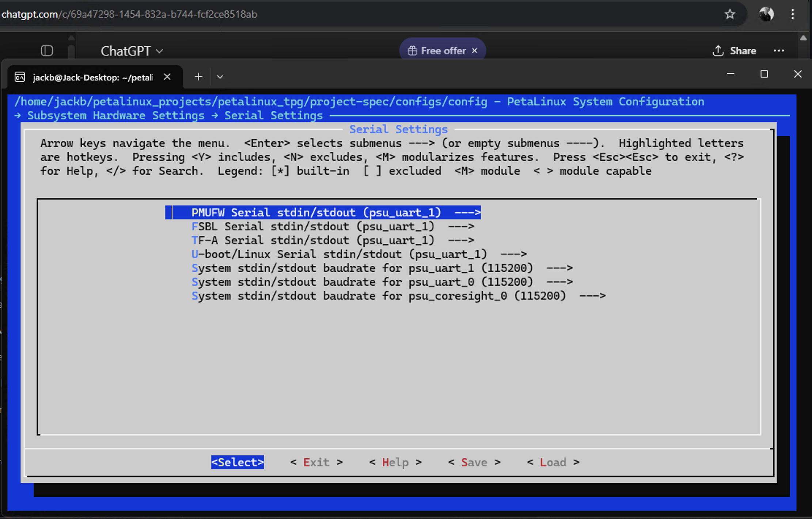
Task: Add new terminal tab with plus
Action: (x=198, y=77)
